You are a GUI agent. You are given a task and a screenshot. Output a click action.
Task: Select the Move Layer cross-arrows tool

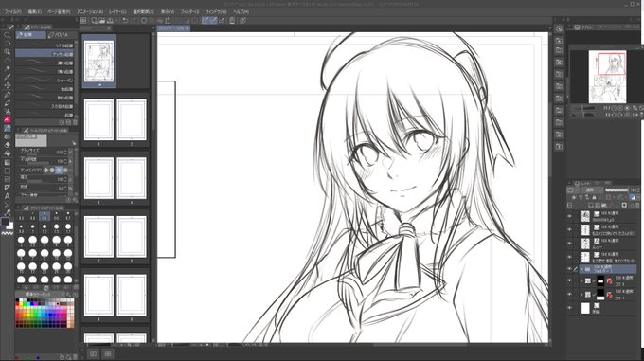[7, 85]
